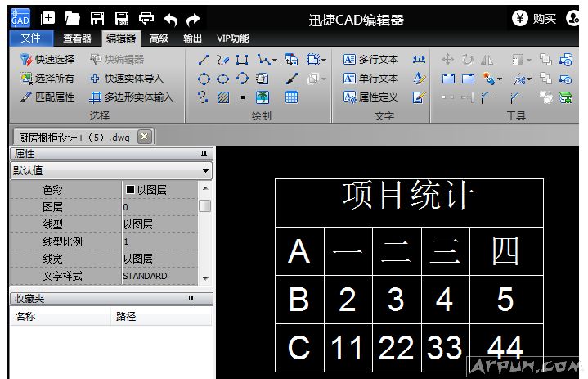Viewport: 588px width, 379px height.
Task: Select the Spline curve tool
Action: (203, 97)
